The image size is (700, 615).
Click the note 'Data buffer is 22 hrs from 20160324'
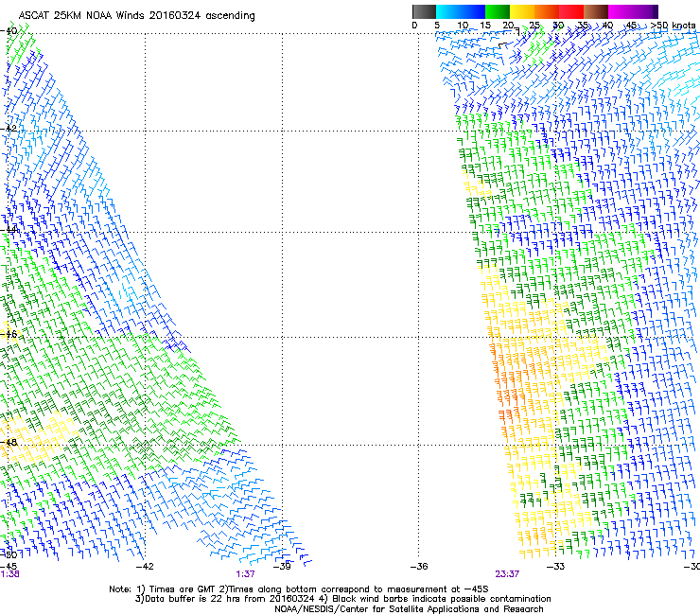point(230,599)
